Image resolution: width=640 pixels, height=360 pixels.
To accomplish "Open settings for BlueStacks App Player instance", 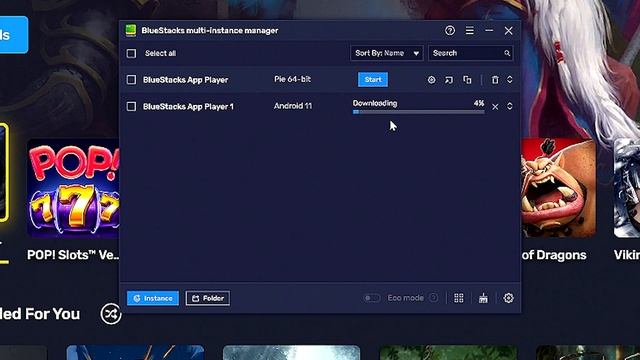I will coord(431,80).
